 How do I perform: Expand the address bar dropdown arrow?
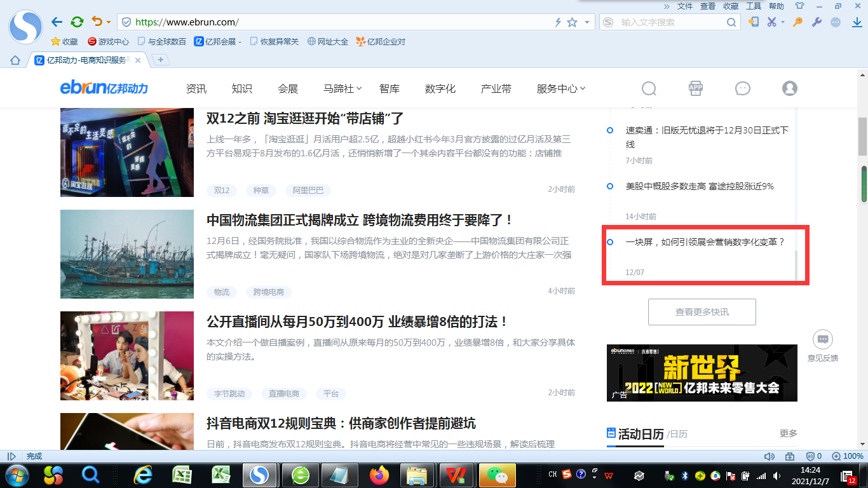pyautogui.click(x=587, y=22)
